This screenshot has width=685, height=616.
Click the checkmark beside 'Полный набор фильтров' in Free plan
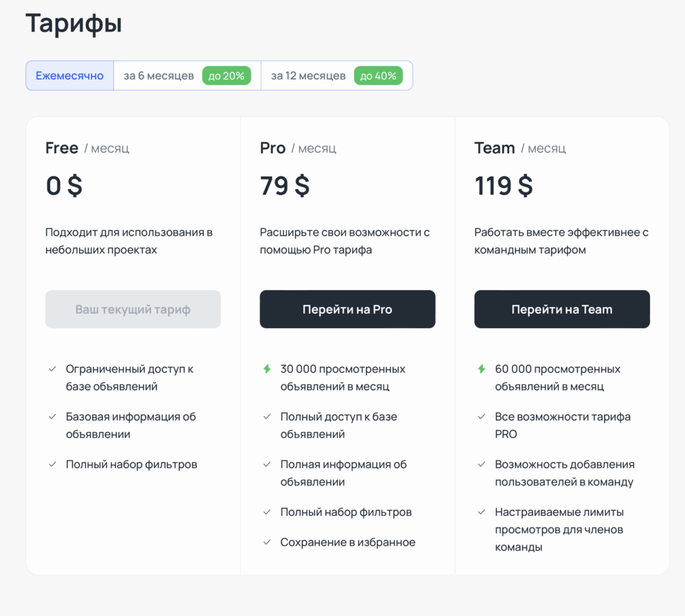tap(52, 464)
